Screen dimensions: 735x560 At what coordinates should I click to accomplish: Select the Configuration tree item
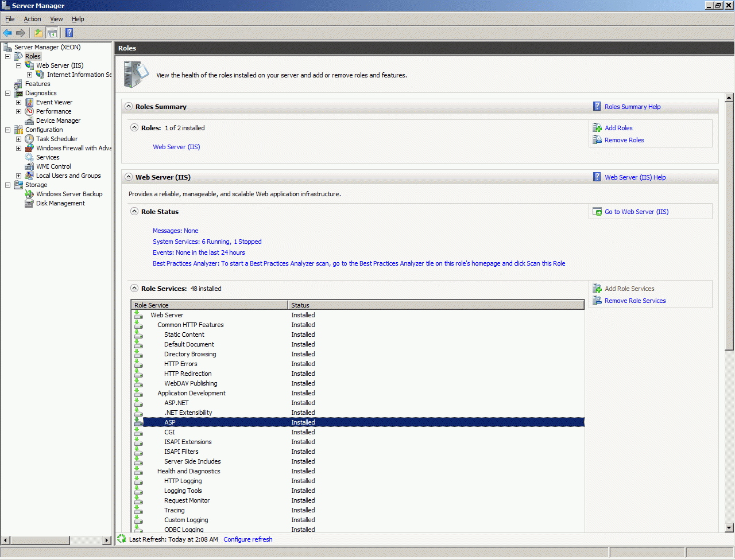coord(44,130)
